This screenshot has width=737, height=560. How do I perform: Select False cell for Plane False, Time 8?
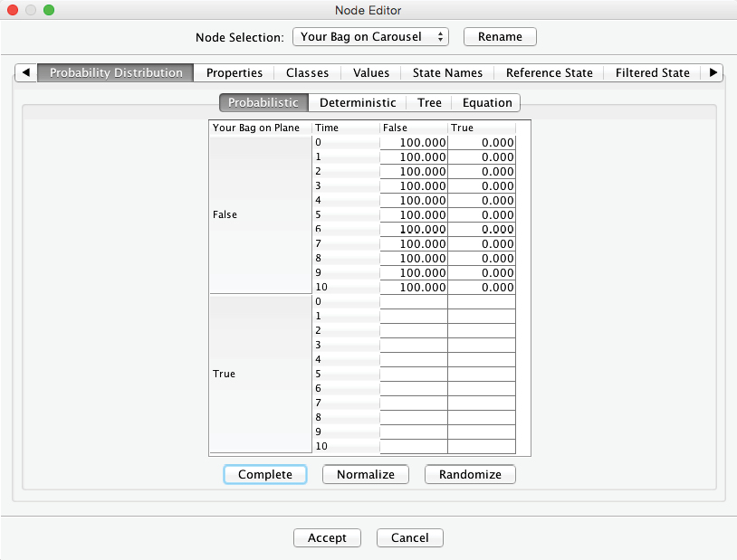click(414, 258)
